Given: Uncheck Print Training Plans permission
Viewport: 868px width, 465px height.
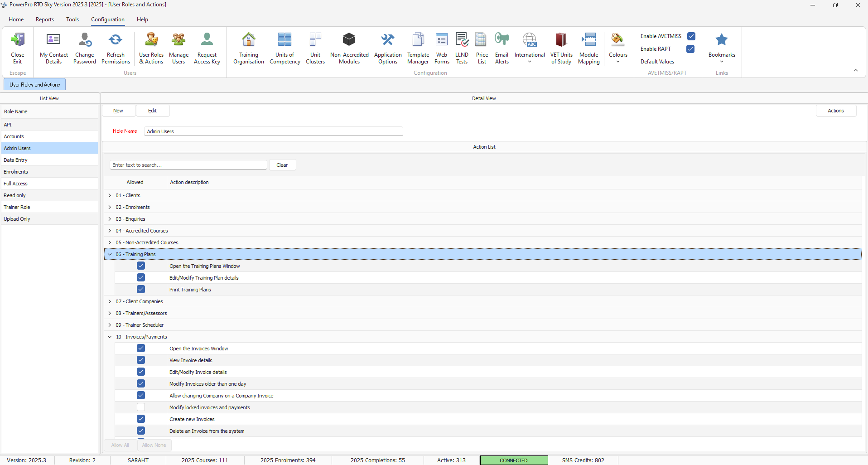Looking at the screenshot, I should (141, 290).
